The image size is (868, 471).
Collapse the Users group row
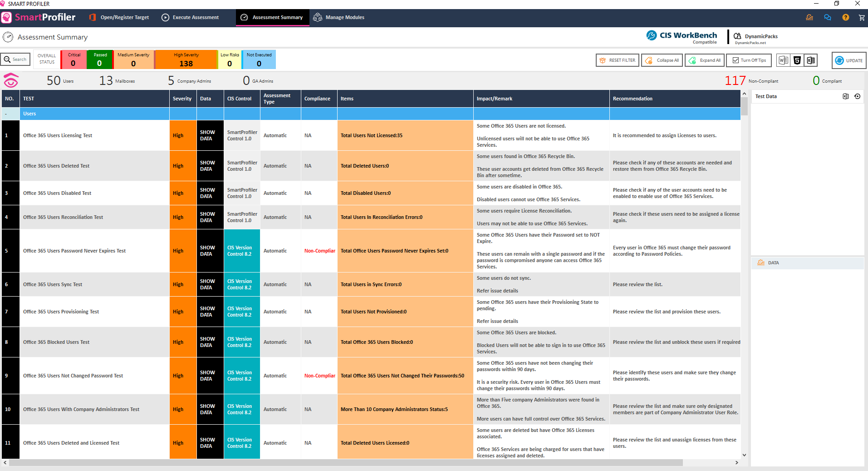[6, 114]
